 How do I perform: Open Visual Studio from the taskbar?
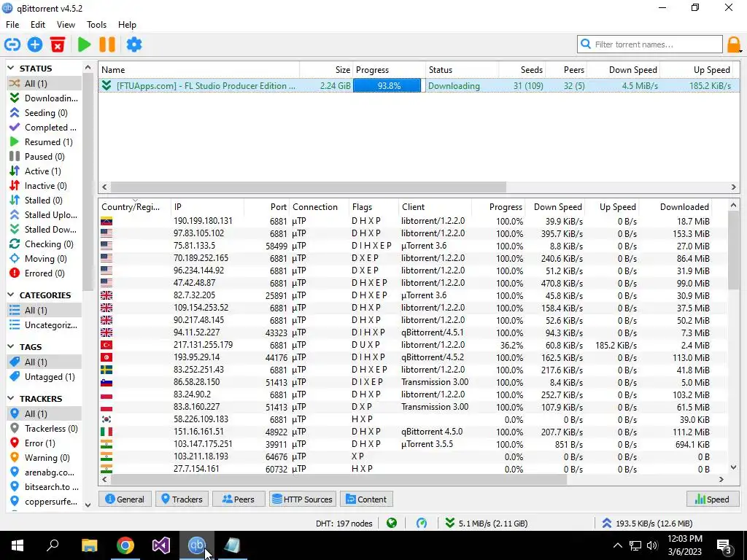pyautogui.click(x=161, y=545)
